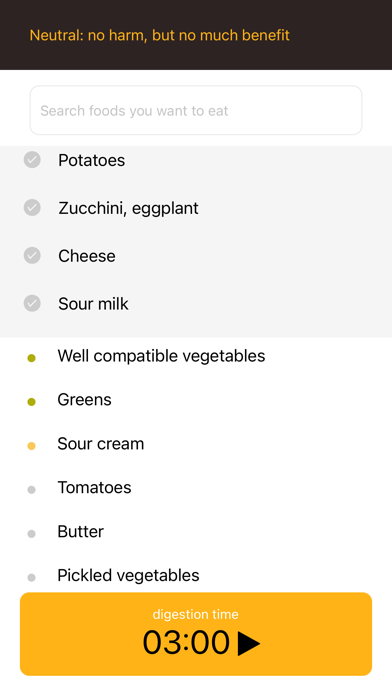Screen dimensions: 392x696
Task: Focus the Search foods input field
Action: click(x=196, y=110)
